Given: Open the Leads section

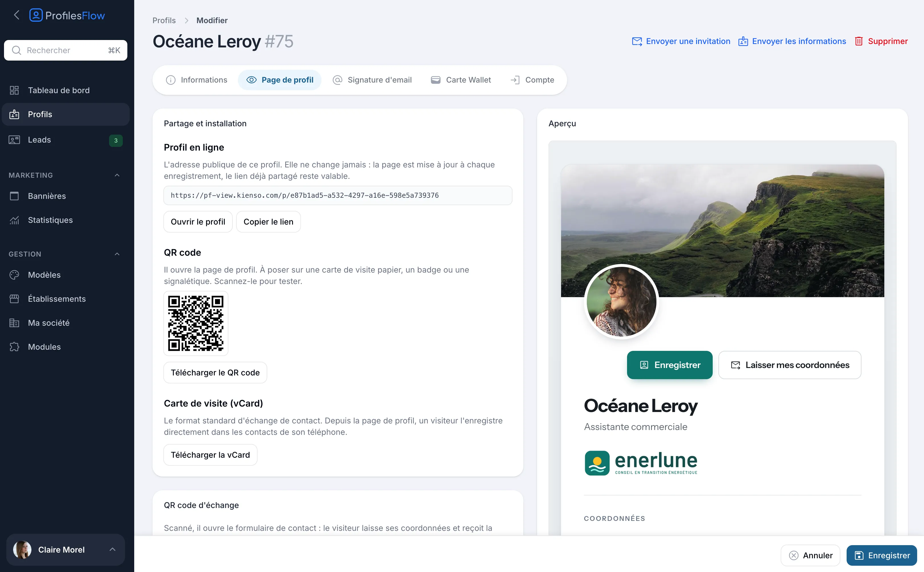Looking at the screenshot, I should coord(66,140).
